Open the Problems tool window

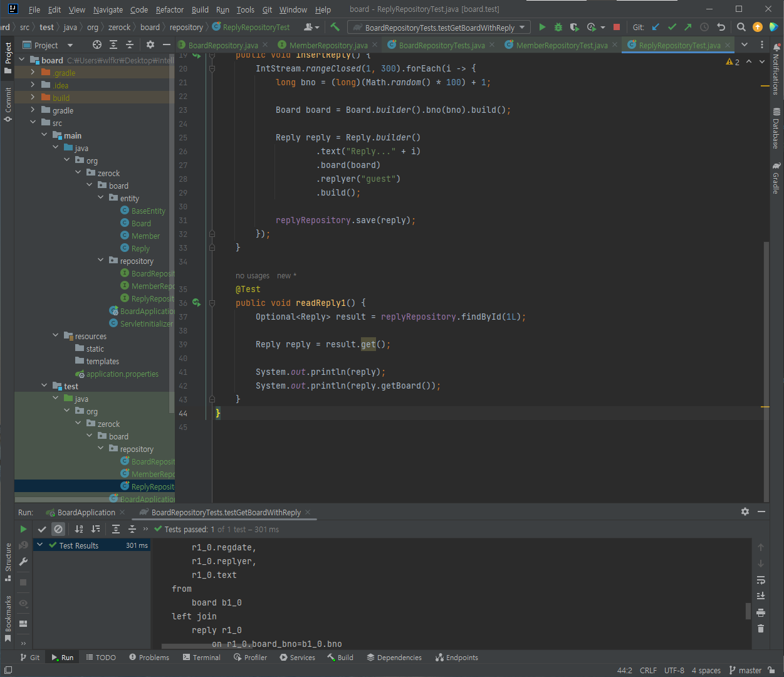149,658
